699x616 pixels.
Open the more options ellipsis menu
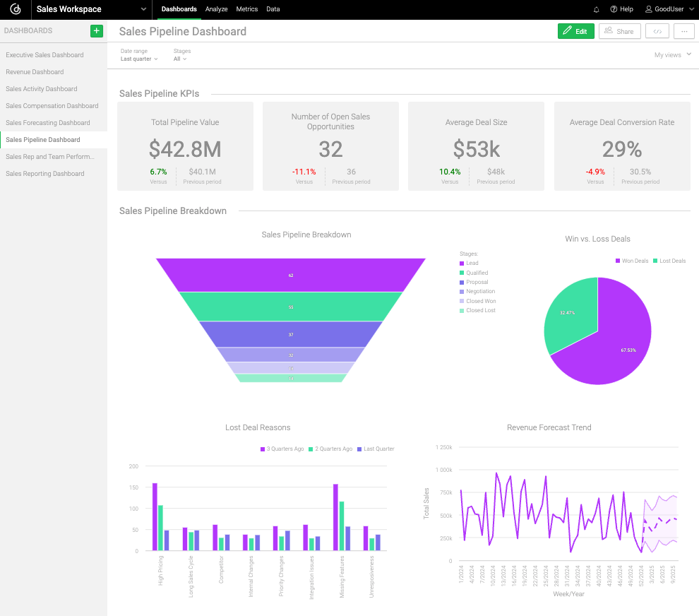coord(683,31)
